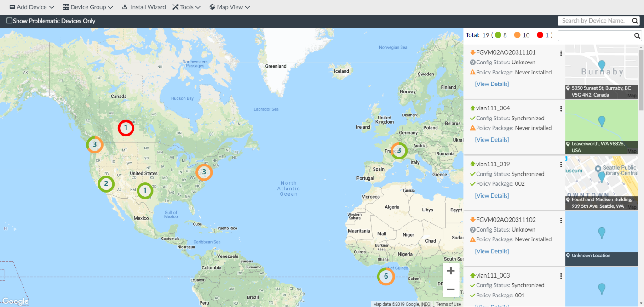
Task: Zoom out the map with minus button
Action: [x=451, y=289]
